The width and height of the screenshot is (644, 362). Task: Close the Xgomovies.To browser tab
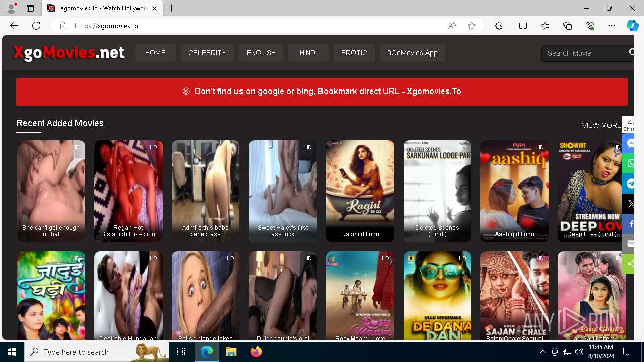click(154, 8)
